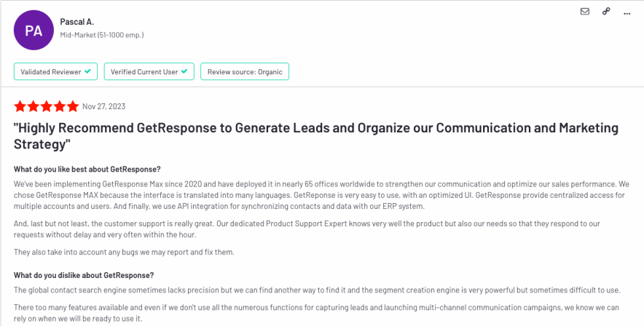Click the fourth red rating star
The width and height of the screenshot is (644, 326).
59,106
